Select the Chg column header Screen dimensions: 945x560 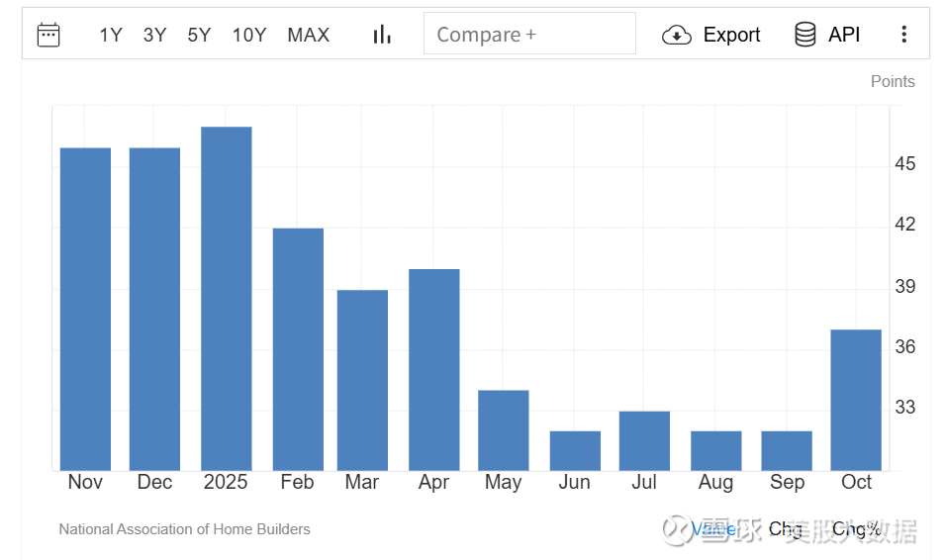point(786,529)
